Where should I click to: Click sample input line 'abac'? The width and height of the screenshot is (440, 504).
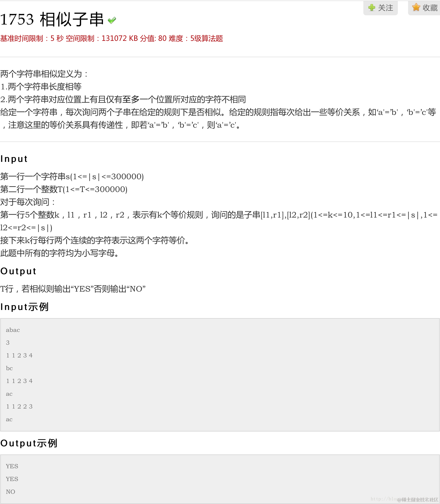coord(13,330)
